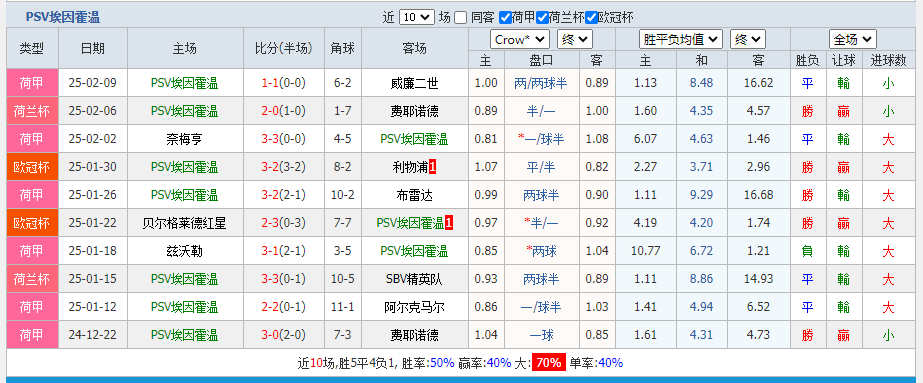Click the 进球数 column header

coord(888,60)
